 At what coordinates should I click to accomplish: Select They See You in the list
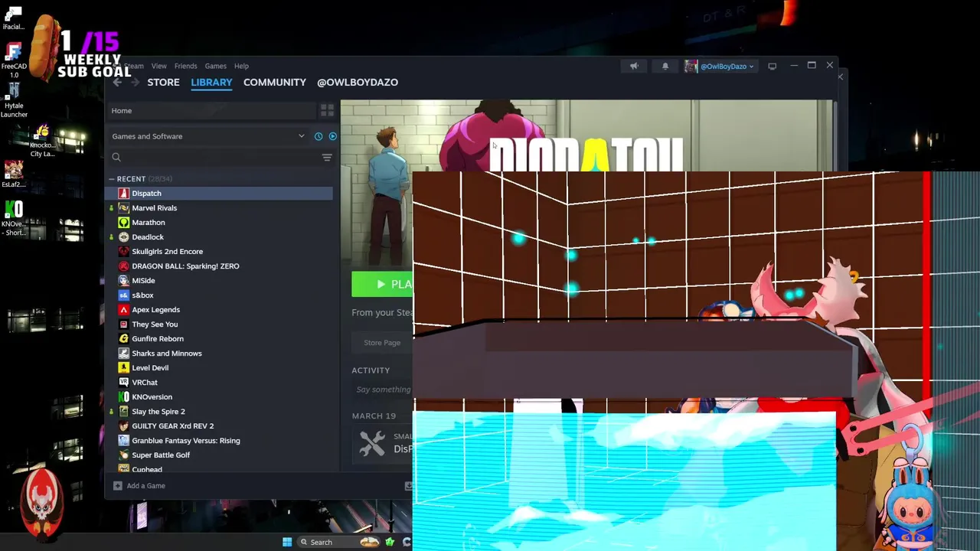tap(219, 324)
